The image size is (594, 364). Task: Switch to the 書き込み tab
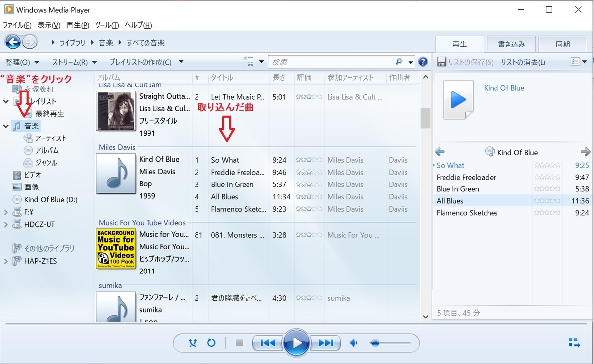pos(511,44)
